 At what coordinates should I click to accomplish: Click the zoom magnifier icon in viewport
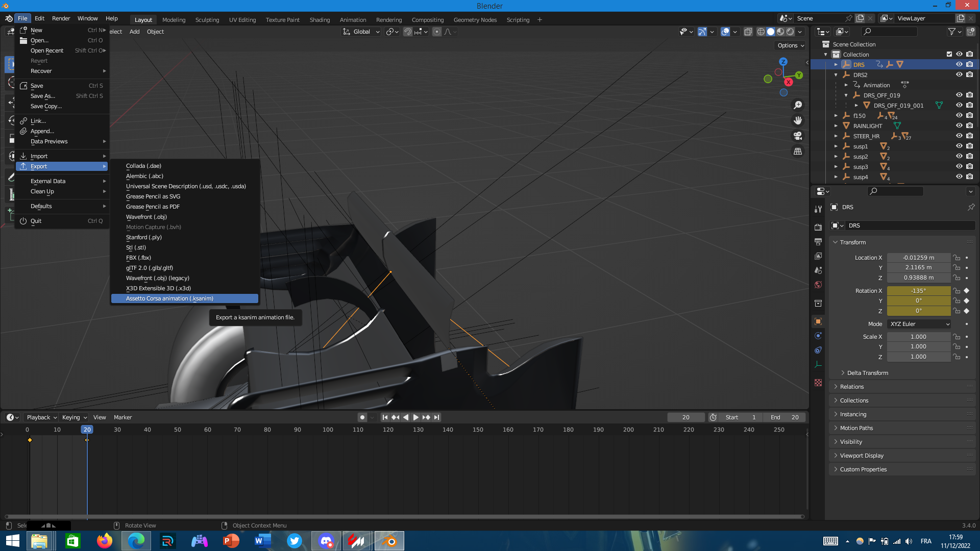tap(798, 105)
